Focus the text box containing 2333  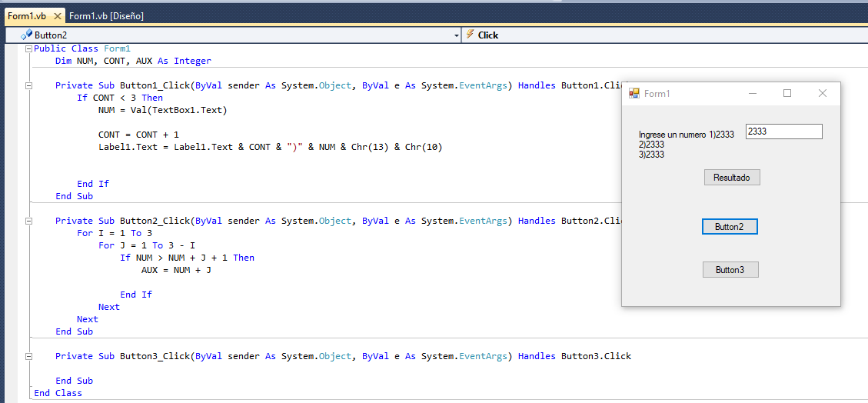click(x=783, y=132)
